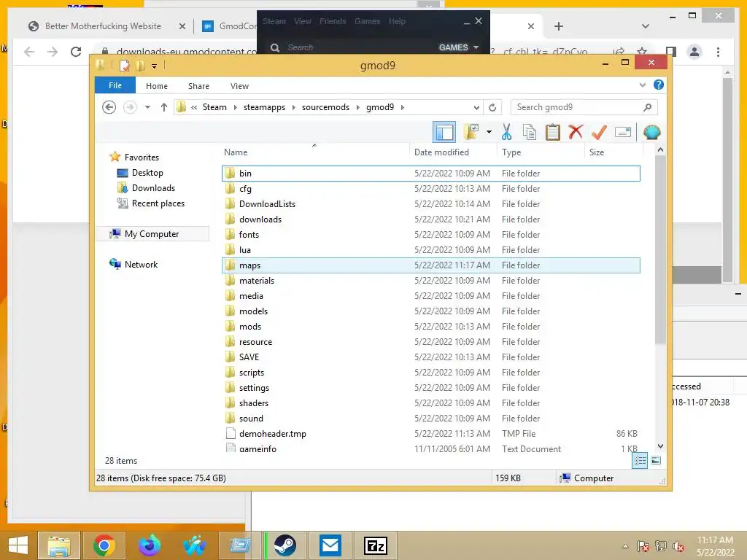Click Steam in the address breadcrumb

(215, 107)
